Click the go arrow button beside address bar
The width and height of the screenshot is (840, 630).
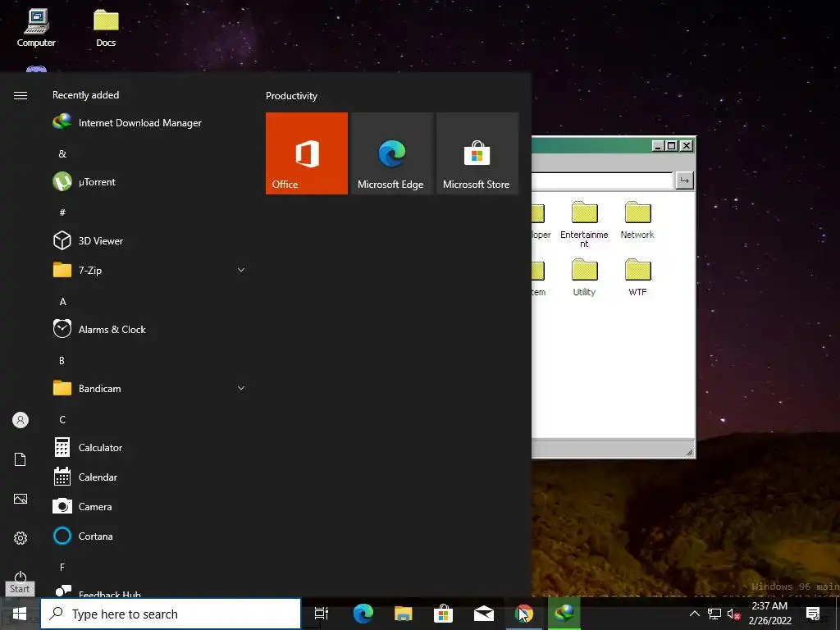point(684,180)
